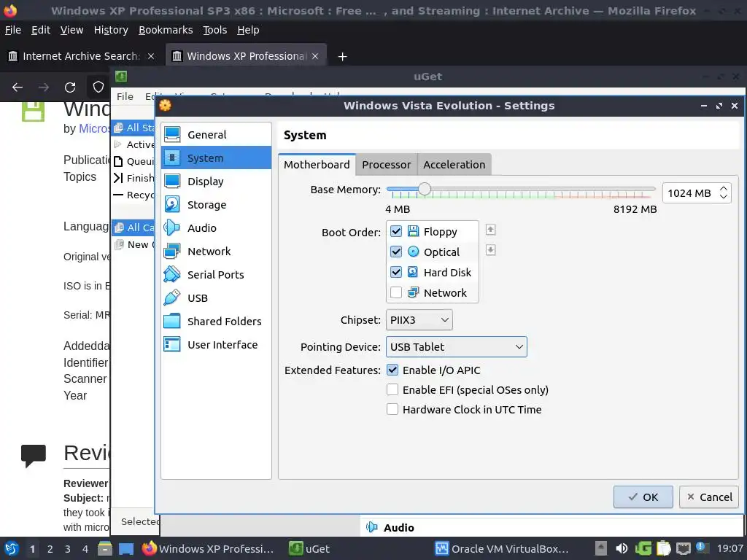
Task: Switch to uGet in taskbar
Action: tap(309, 548)
